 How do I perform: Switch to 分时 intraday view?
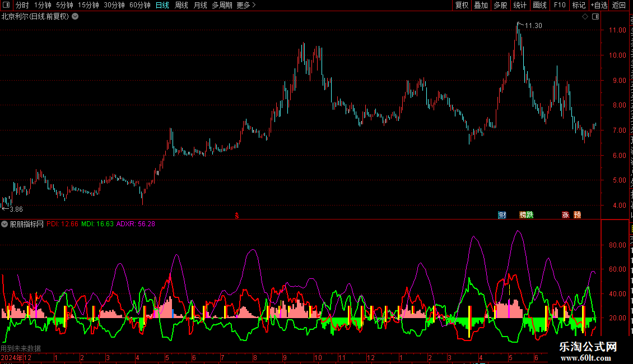22,5
